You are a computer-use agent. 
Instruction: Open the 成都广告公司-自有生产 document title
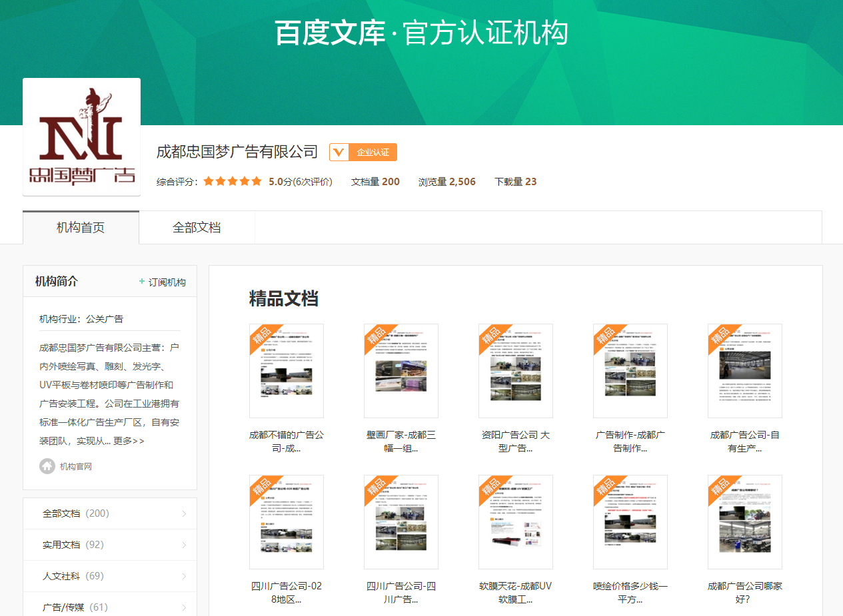(745, 442)
